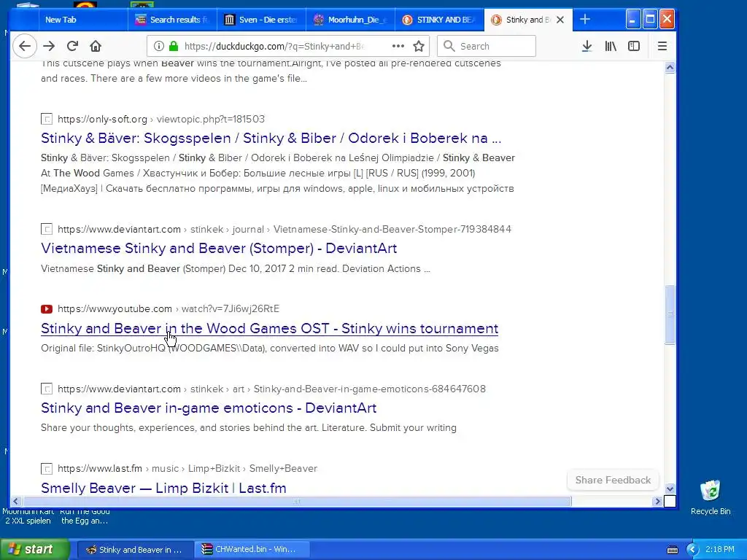Open the Recycle Bin on desktop
Screen dimensions: 747x560
click(711, 497)
